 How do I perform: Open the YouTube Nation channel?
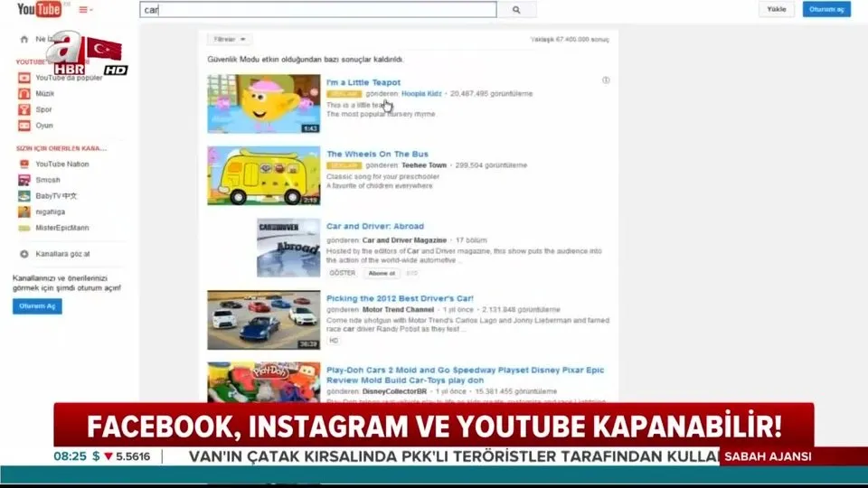[x=62, y=164]
